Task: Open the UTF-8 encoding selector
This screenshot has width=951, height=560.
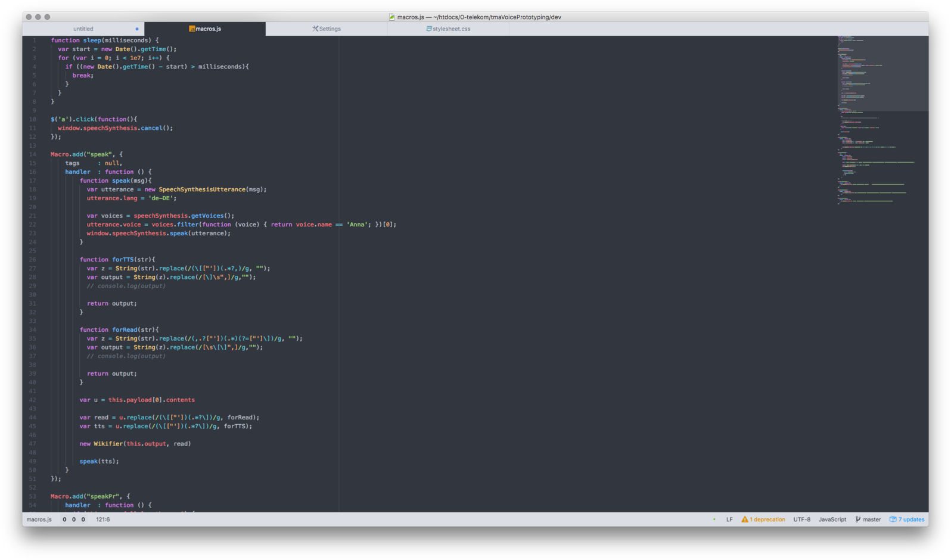Action: point(801,519)
